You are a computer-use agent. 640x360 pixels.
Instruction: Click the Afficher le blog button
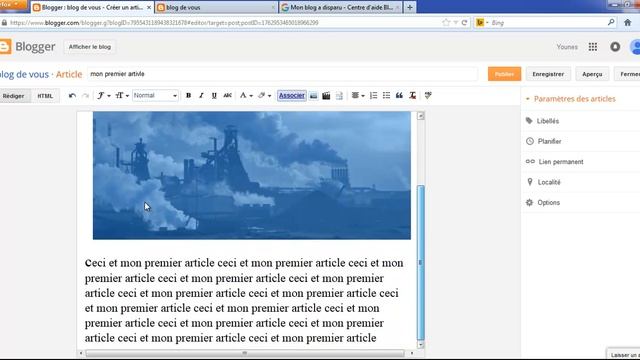[x=90, y=47]
